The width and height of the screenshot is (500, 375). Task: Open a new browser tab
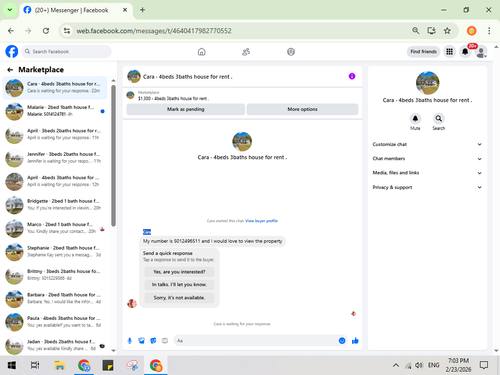point(142,10)
